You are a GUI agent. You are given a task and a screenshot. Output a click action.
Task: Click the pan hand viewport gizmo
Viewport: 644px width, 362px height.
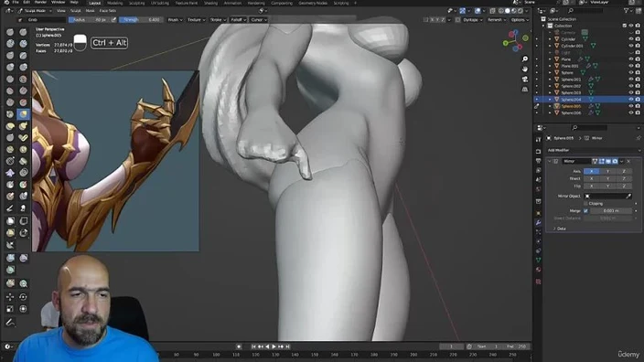click(525, 69)
